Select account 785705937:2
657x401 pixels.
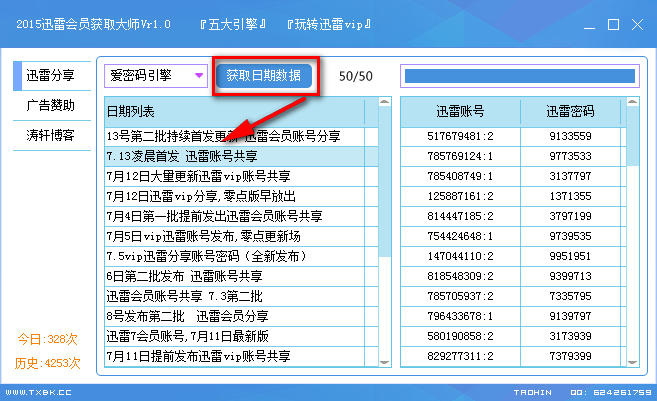460,296
